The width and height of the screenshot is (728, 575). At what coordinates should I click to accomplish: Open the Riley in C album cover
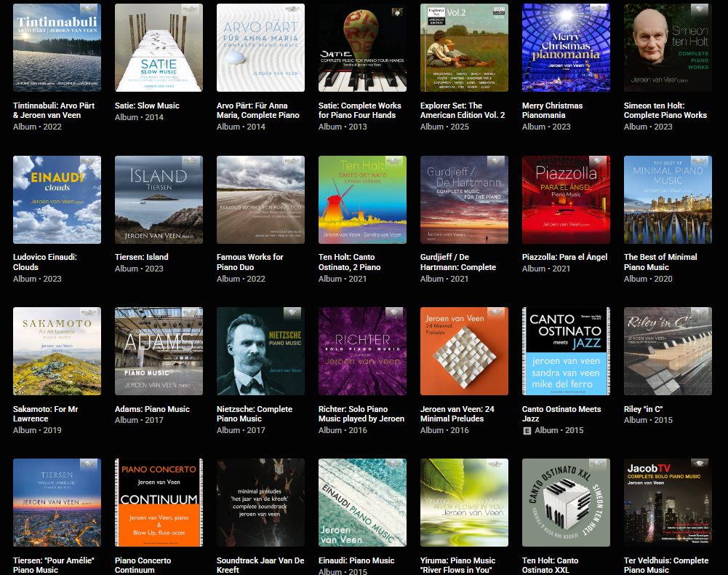point(668,351)
